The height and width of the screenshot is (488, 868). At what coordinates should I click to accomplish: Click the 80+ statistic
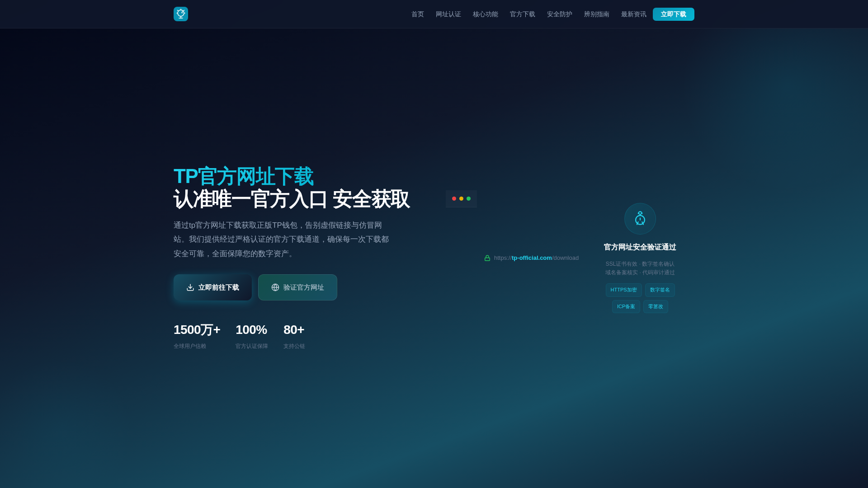click(x=294, y=330)
